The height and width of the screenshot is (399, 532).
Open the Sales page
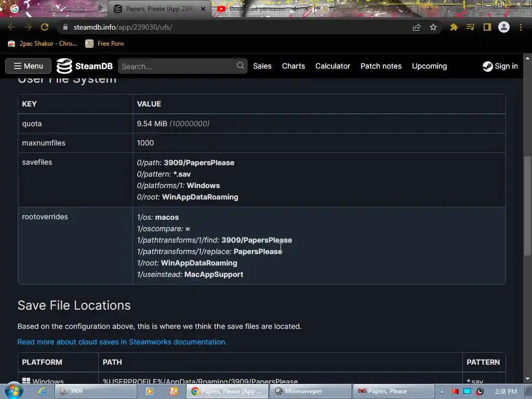(x=262, y=66)
